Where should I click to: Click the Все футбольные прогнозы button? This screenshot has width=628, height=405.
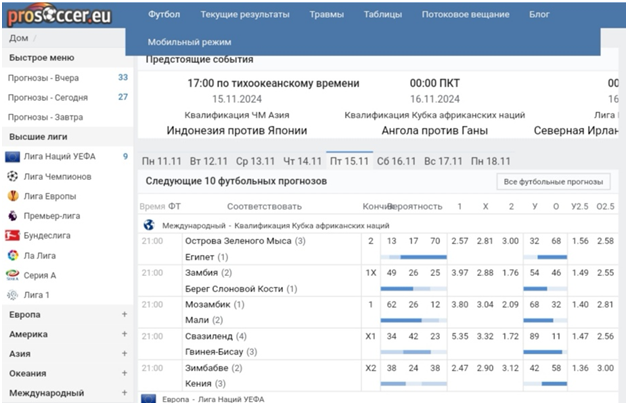click(x=553, y=182)
